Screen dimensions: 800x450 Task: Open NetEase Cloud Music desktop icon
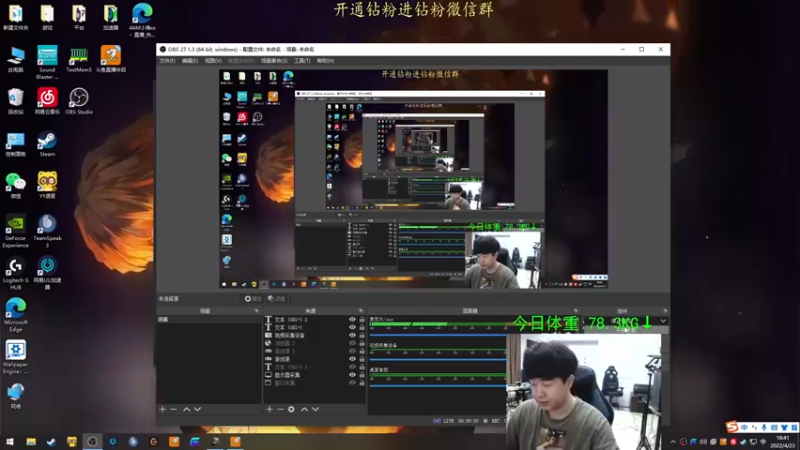click(x=47, y=101)
